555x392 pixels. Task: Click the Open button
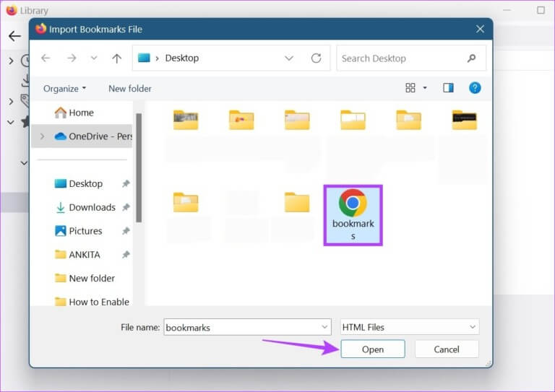[373, 349]
